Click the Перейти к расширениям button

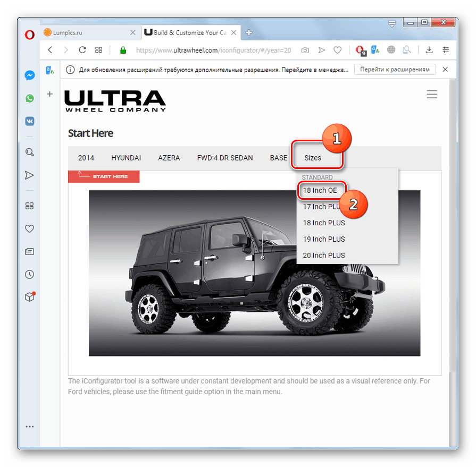pos(395,69)
